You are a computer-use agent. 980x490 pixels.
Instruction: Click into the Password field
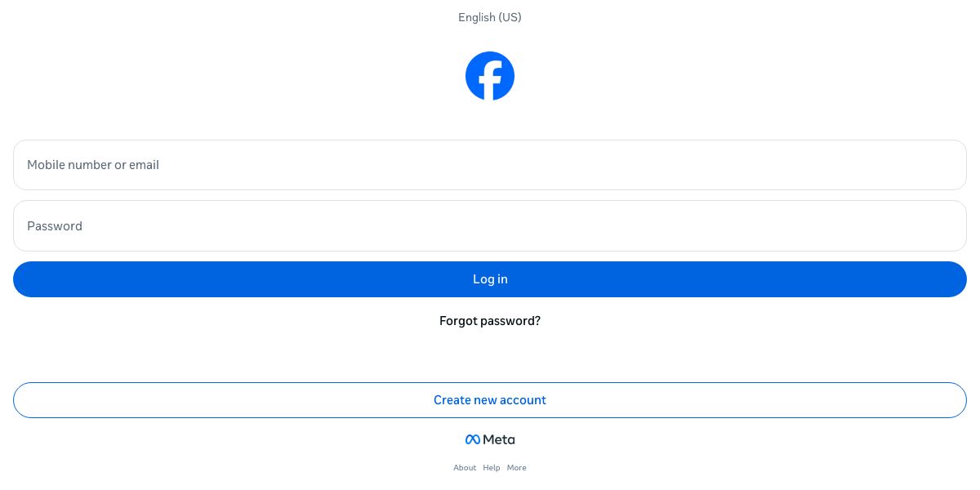[490, 226]
